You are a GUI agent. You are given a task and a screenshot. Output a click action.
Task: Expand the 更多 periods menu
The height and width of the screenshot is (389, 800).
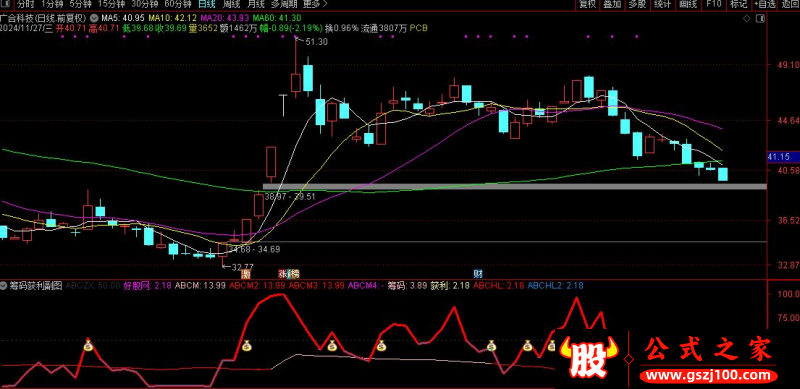click(315, 4)
